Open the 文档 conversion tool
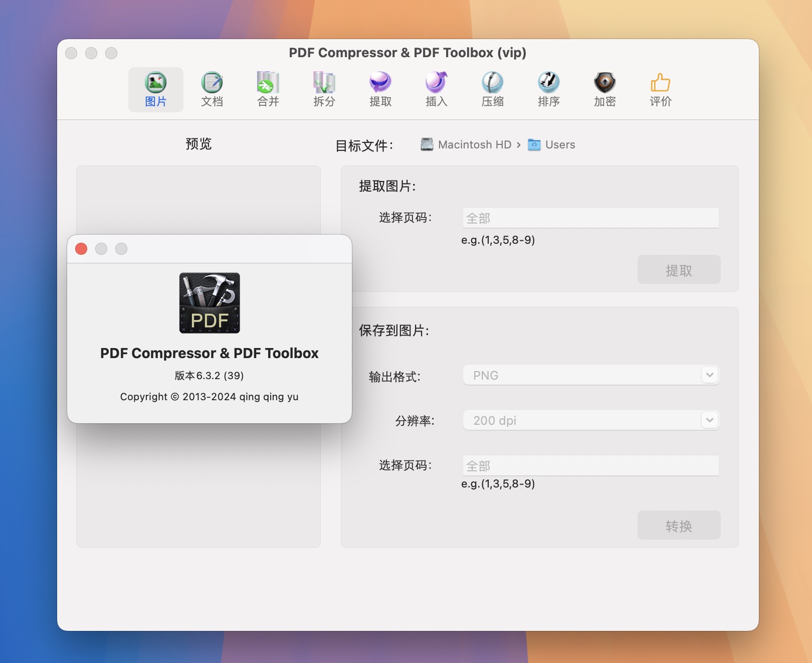The image size is (812, 663). (x=212, y=89)
